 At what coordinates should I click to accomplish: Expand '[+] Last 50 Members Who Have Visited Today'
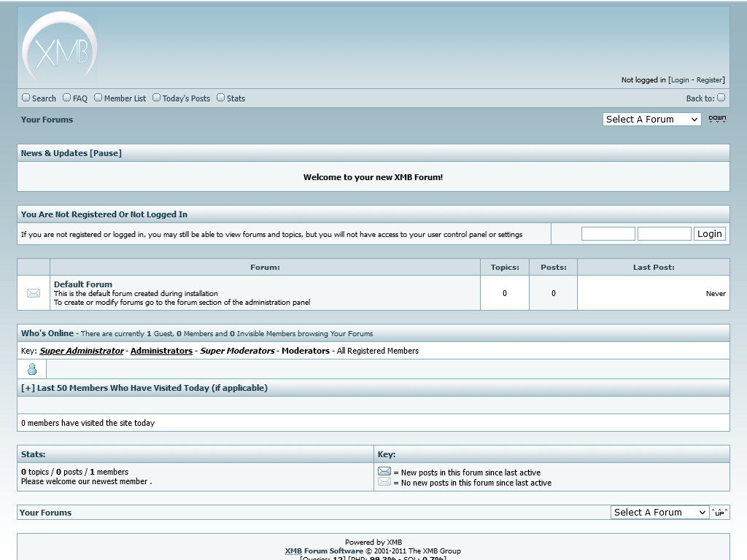point(144,388)
